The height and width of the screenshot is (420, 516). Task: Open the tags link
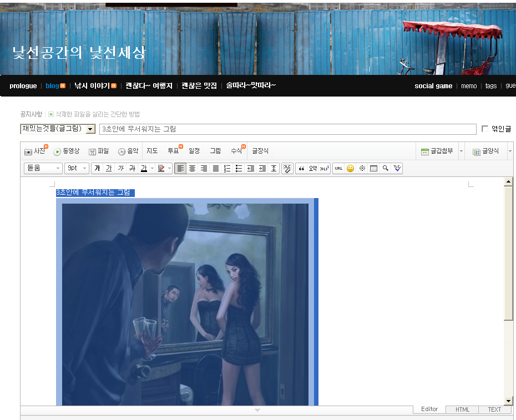coord(491,86)
